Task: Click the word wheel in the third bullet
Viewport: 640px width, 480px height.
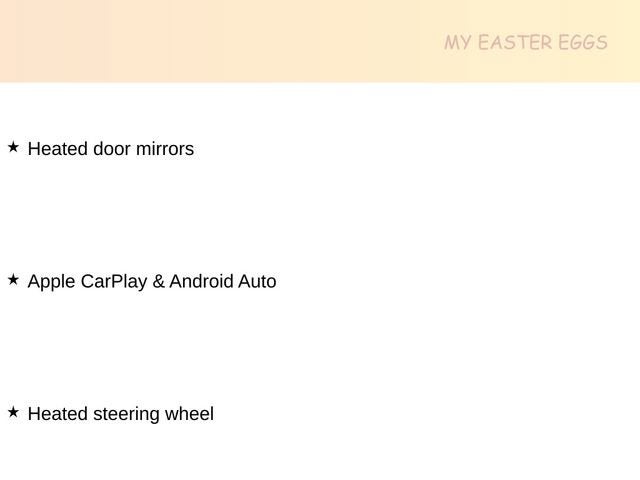Action: (x=191, y=413)
